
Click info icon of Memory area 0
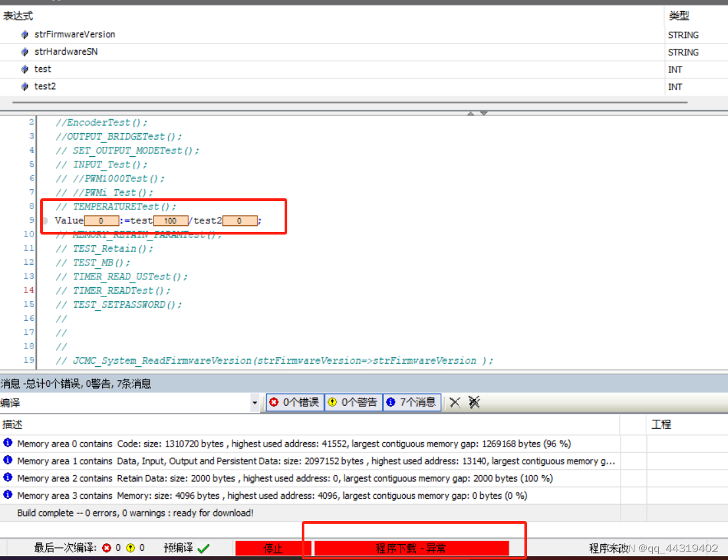8,443
